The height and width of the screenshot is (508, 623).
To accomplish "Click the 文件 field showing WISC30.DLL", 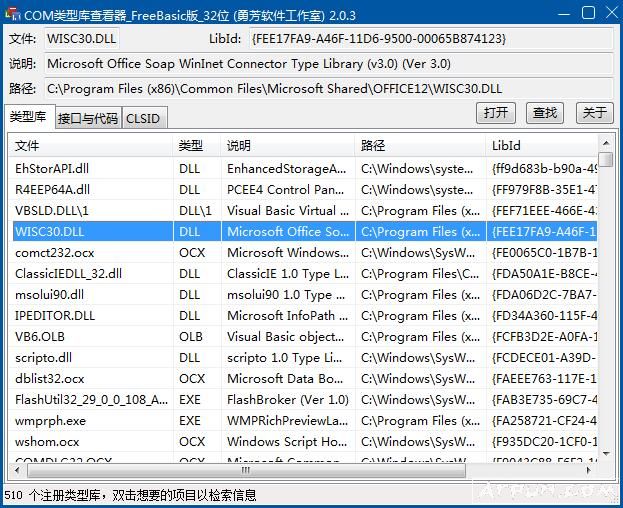I will [x=82, y=39].
